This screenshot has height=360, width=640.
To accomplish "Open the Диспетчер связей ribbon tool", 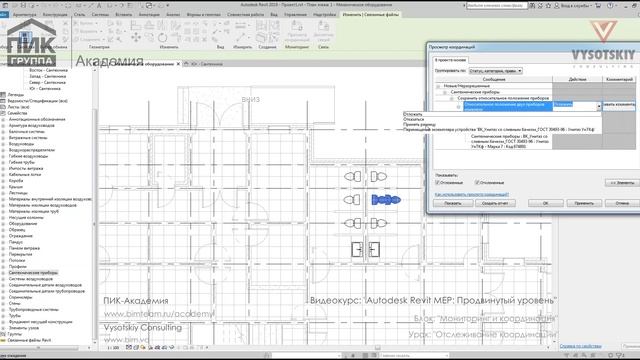I will 323,31.
